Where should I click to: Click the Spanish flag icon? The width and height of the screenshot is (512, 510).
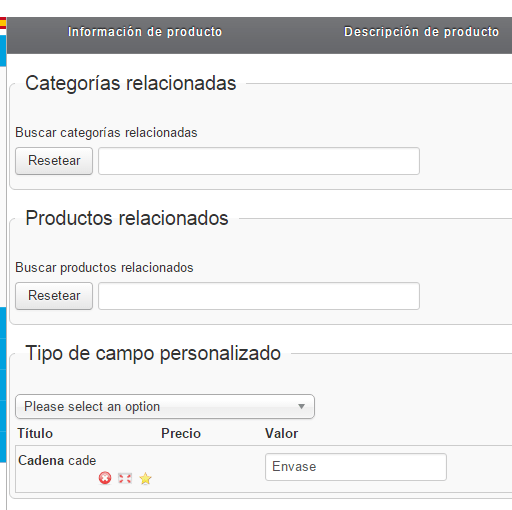(x=3, y=23)
